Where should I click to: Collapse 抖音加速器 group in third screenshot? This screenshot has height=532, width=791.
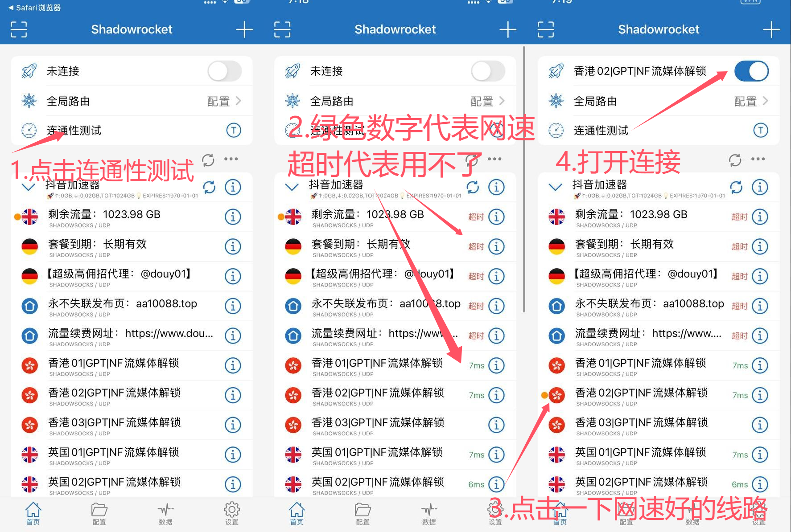click(556, 187)
